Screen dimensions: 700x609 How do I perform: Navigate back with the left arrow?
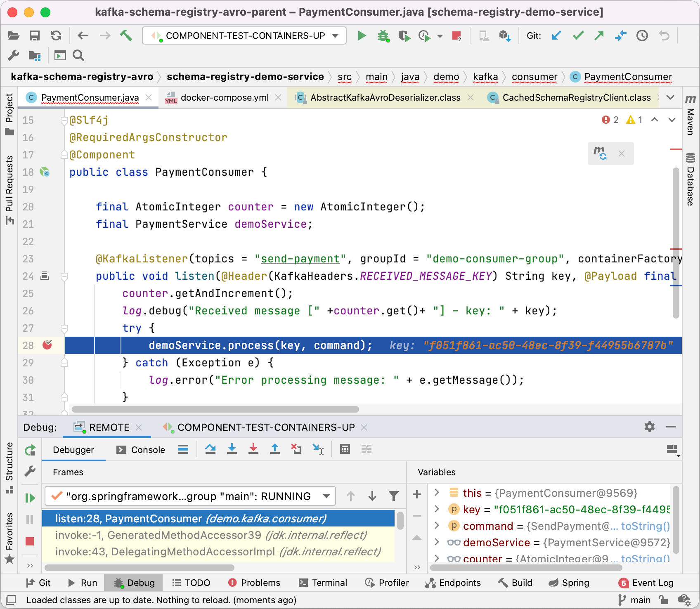(83, 36)
